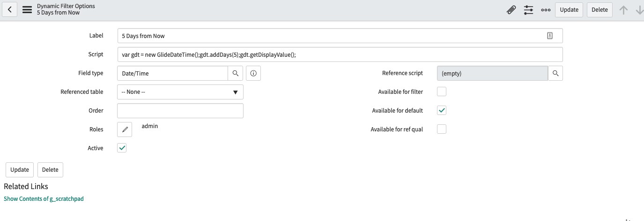Image resolution: width=644 pixels, height=221 pixels.
Task: Preview Field type record info icon
Action: pyautogui.click(x=253, y=73)
